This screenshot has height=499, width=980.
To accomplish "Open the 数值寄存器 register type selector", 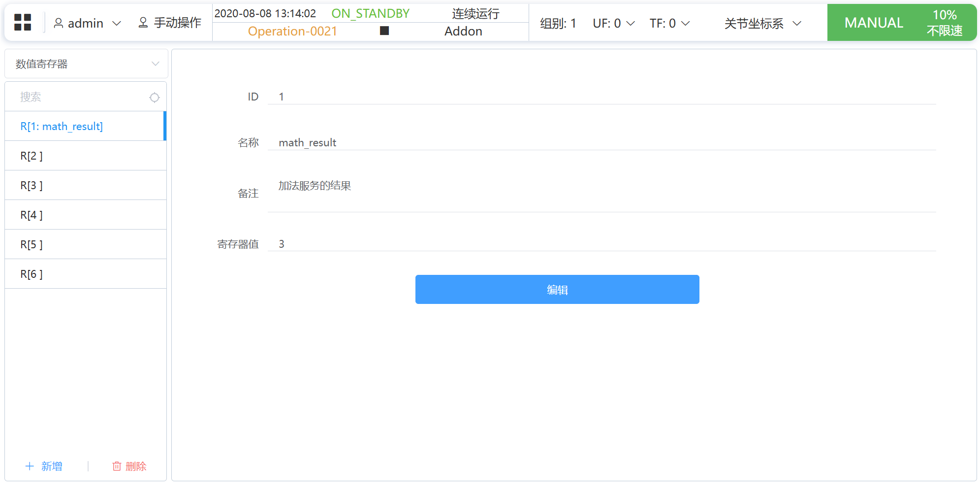I will pyautogui.click(x=86, y=64).
